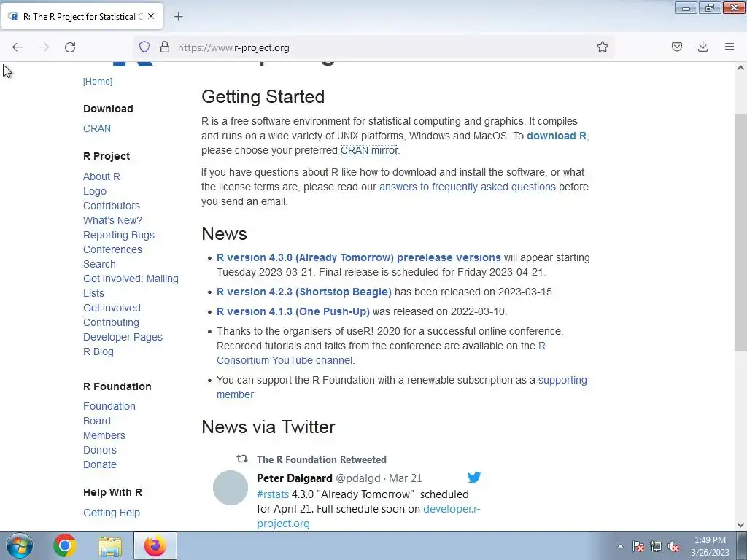Open R version 4.2.3 (Shortstop Beagle) link

click(304, 292)
